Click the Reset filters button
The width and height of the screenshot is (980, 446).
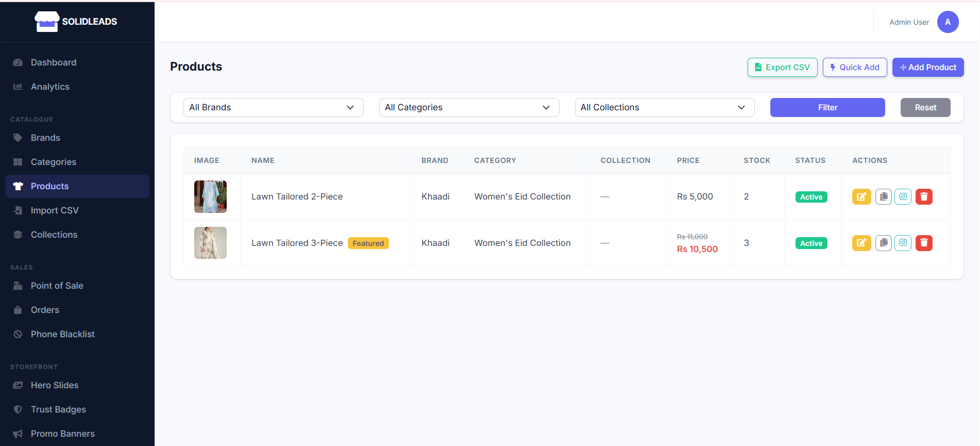click(925, 107)
